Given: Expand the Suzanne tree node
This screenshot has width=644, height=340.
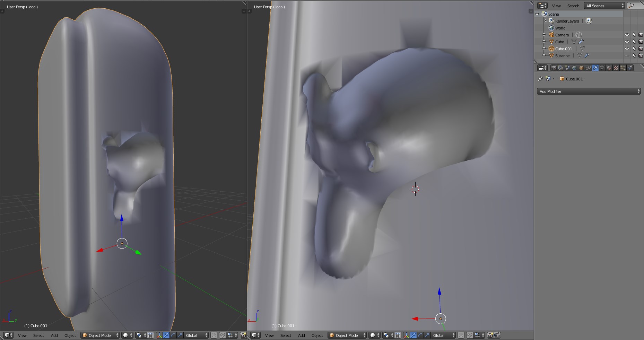Looking at the screenshot, I should [544, 55].
